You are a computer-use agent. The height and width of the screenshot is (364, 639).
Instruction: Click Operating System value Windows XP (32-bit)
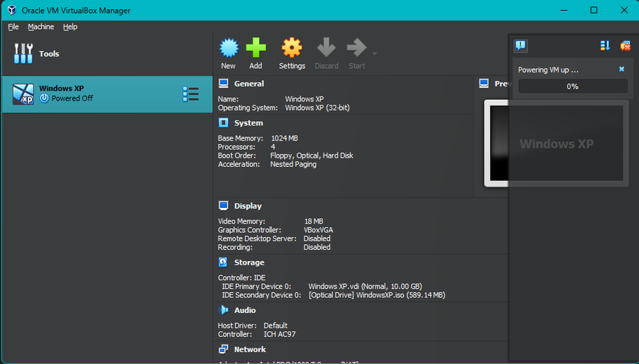point(317,108)
